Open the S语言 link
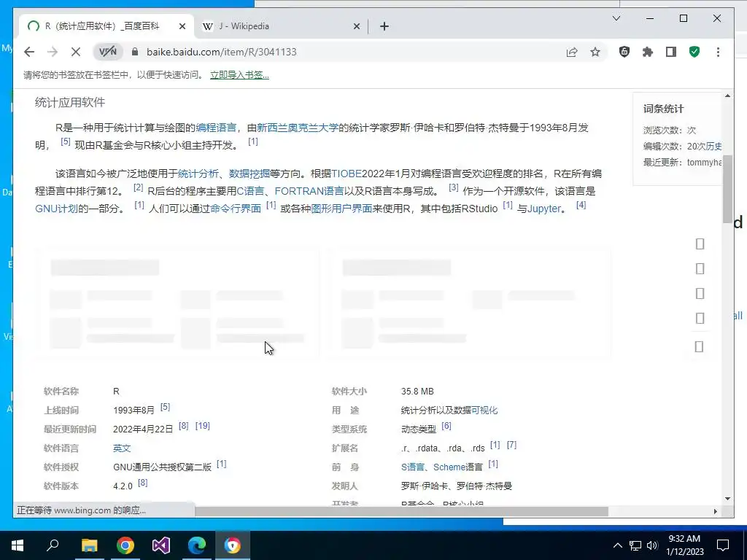The height and width of the screenshot is (560, 747). tap(413, 467)
